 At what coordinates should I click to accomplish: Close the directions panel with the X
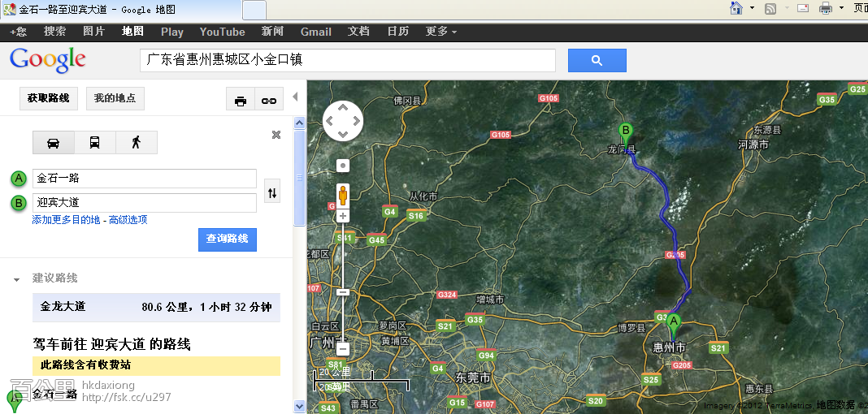[x=276, y=135]
